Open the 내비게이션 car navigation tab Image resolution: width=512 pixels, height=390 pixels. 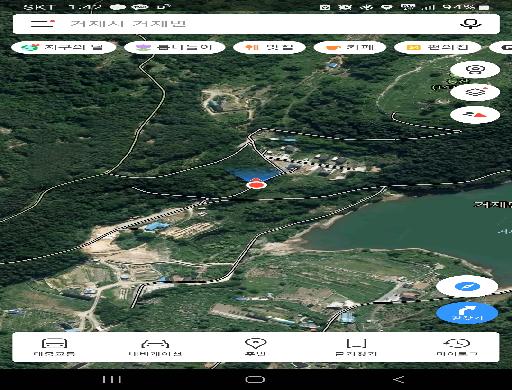coord(155,347)
